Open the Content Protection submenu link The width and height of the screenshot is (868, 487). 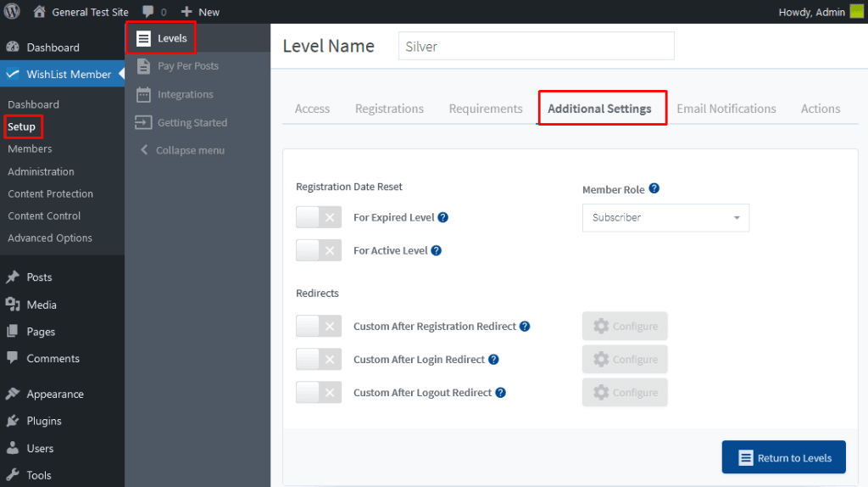(50, 193)
